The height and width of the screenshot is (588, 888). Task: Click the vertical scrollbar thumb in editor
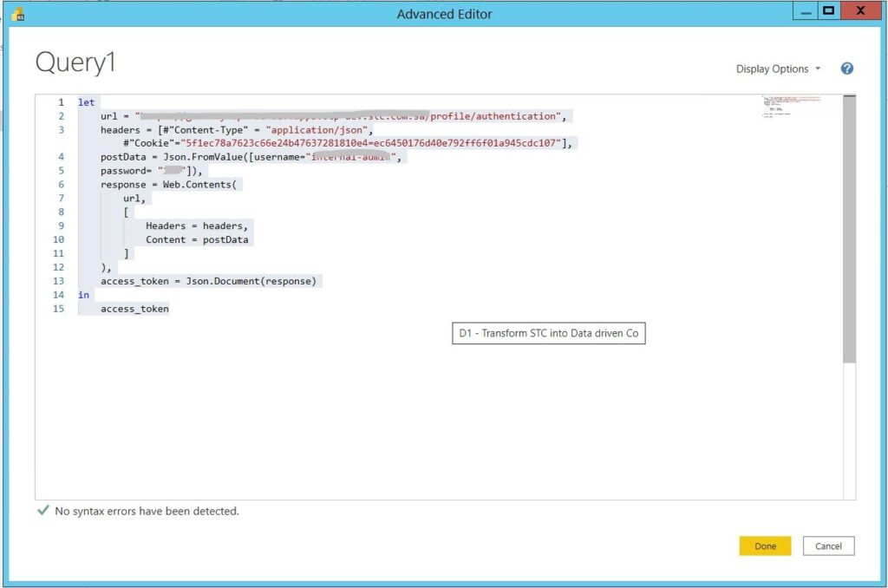pyautogui.click(x=849, y=230)
